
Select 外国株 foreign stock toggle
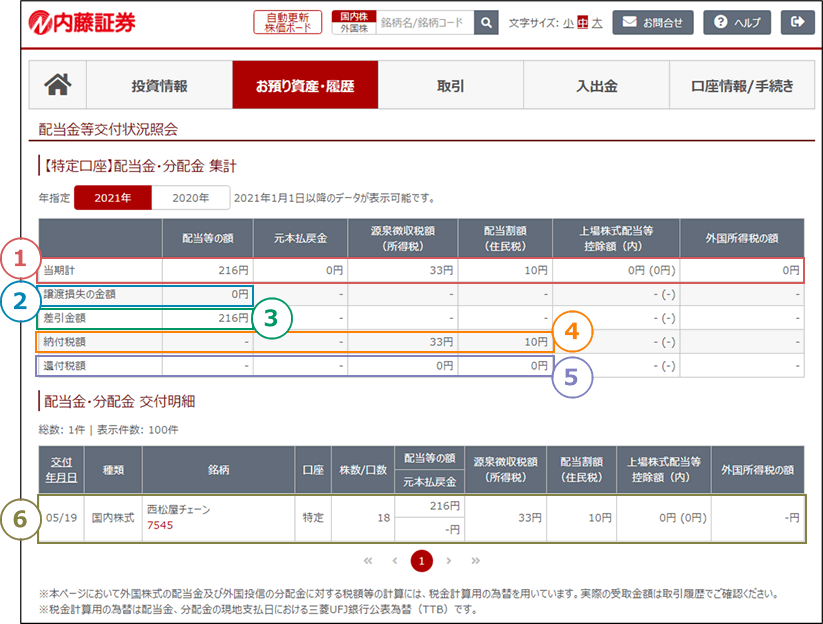[353, 28]
